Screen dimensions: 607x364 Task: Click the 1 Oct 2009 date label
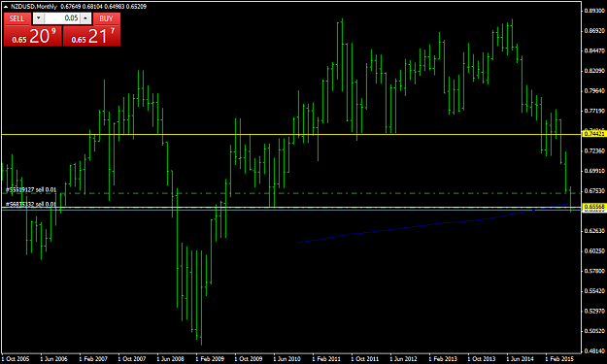click(x=249, y=359)
